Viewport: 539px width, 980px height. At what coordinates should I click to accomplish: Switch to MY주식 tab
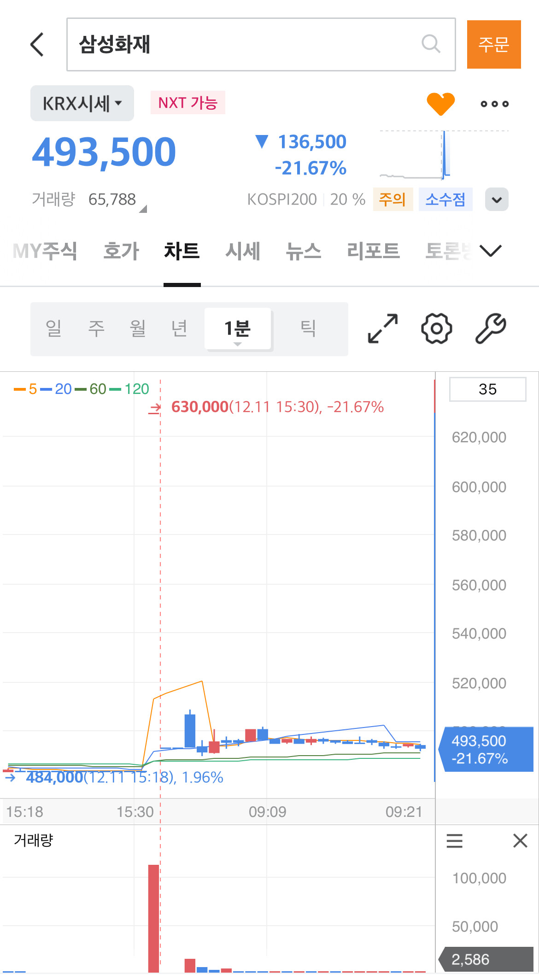pyautogui.click(x=45, y=251)
